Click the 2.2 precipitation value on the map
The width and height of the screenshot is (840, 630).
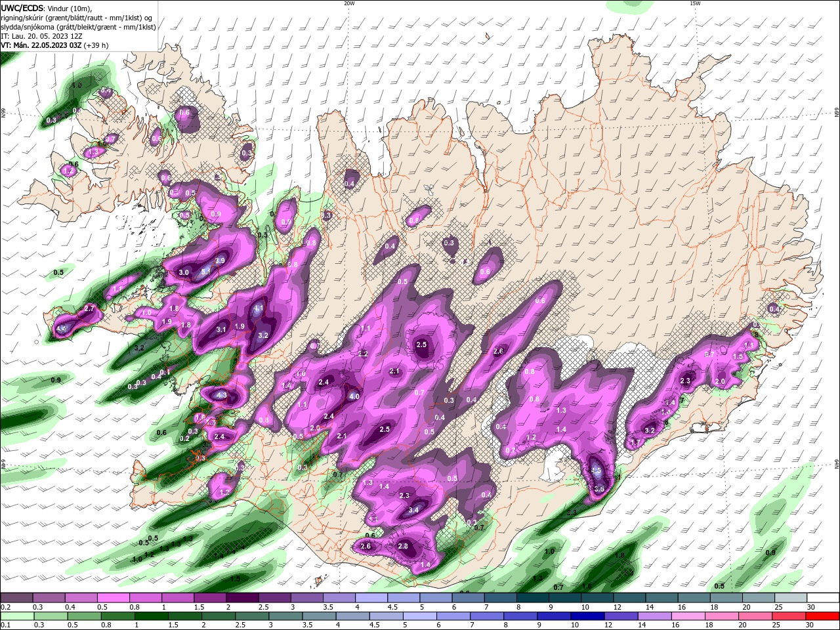coord(363,354)
